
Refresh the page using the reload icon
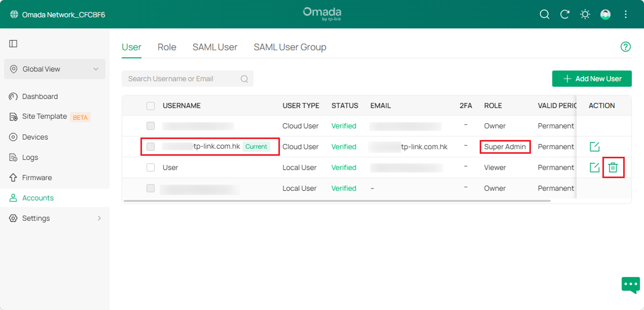point(565,14)
